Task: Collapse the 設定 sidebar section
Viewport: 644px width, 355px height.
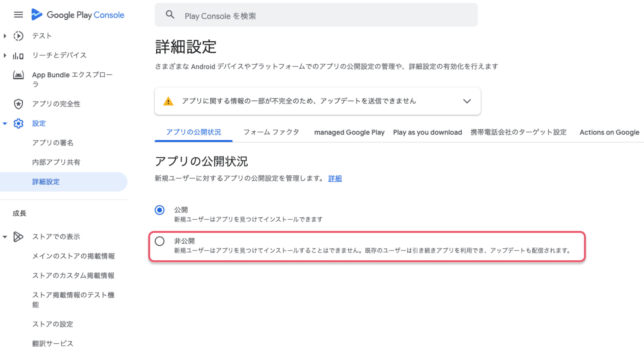Action: tap(5, 123)
